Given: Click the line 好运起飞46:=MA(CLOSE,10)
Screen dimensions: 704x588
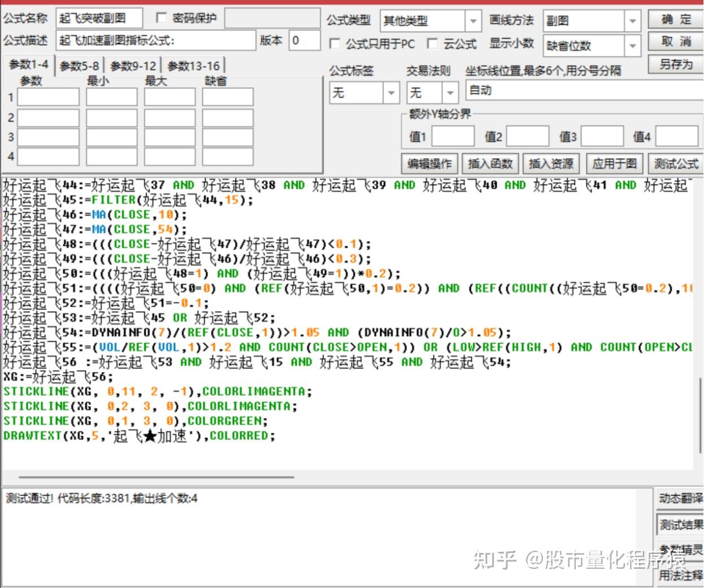Looking at the screenshot, I should tap(95, 214).
